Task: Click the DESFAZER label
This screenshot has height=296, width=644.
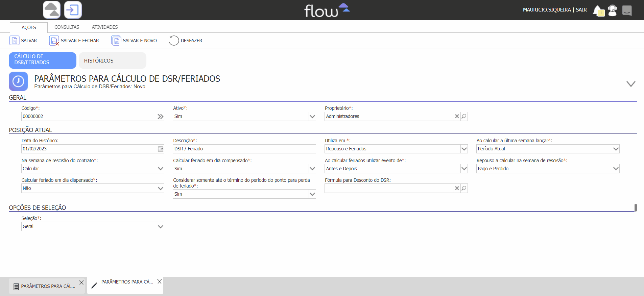Action: (x=191, y=41)
